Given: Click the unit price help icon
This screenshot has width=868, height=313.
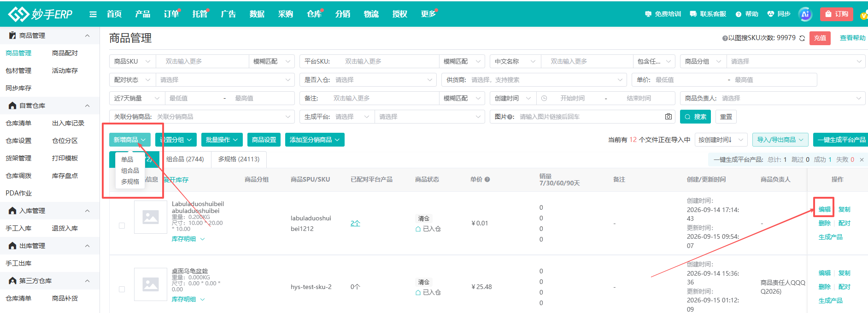Looking at the screenshot, I should pos(487,179).
